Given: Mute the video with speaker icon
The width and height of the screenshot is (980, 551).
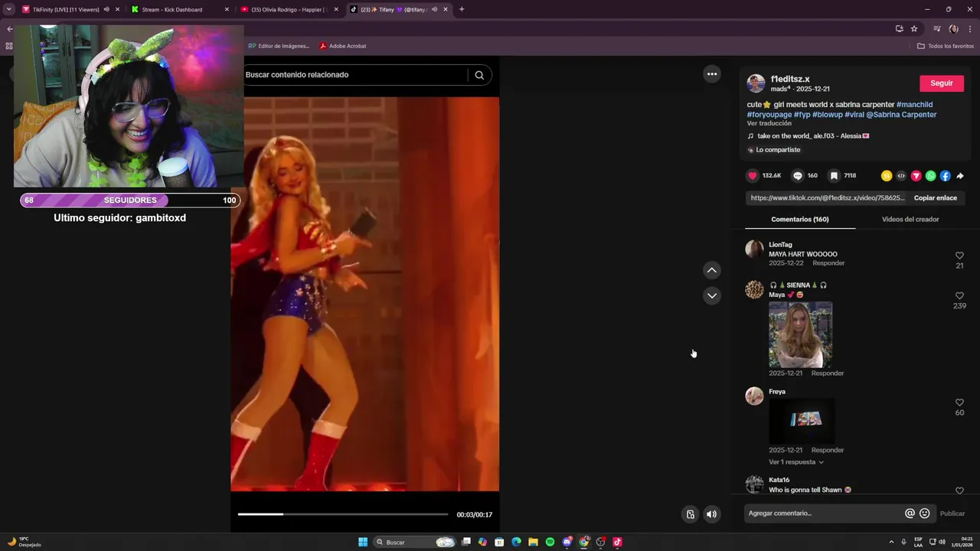Looking at the screenshot, I should click(711, 514).
